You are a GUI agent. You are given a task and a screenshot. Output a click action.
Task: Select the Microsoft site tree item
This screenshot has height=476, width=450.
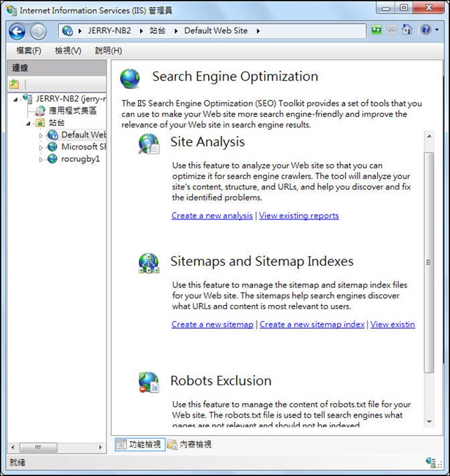click(83, 147)
